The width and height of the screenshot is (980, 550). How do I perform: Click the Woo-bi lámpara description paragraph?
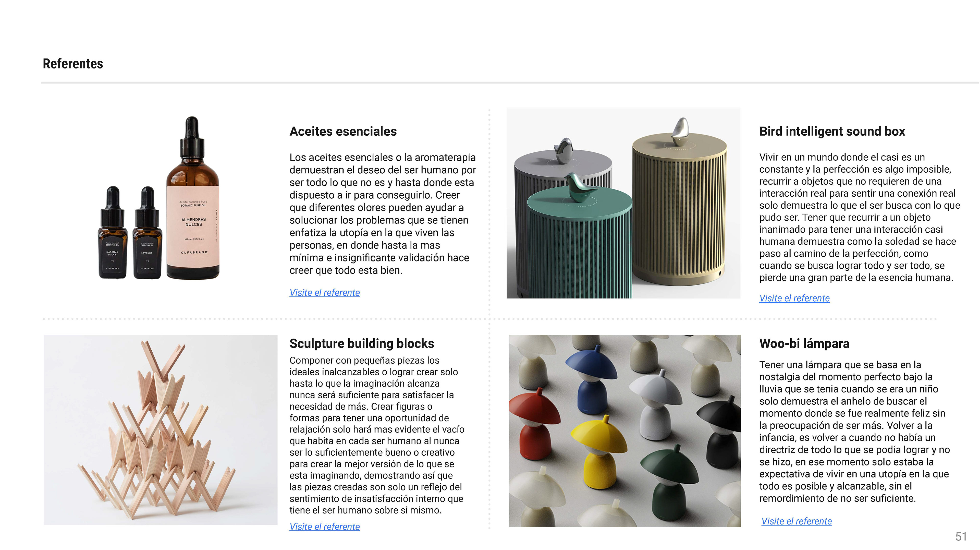click(854, 431)
